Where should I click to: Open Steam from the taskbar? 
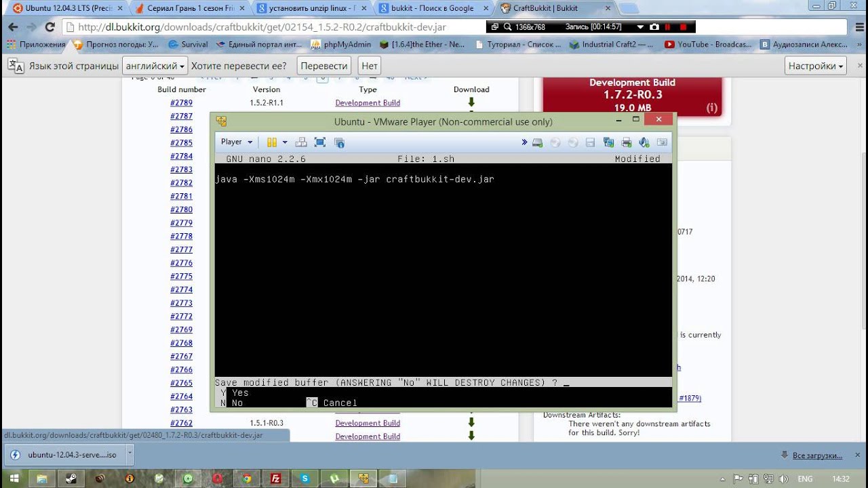[71, 479]
